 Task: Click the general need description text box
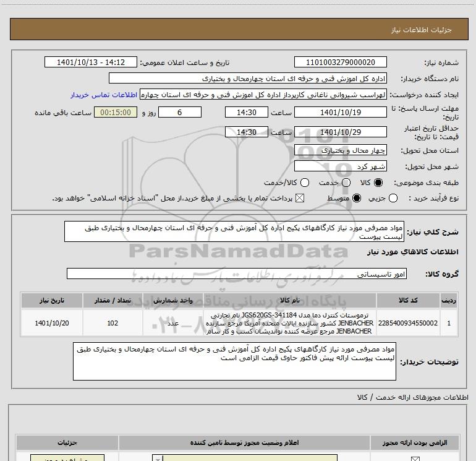coord(234,231)
